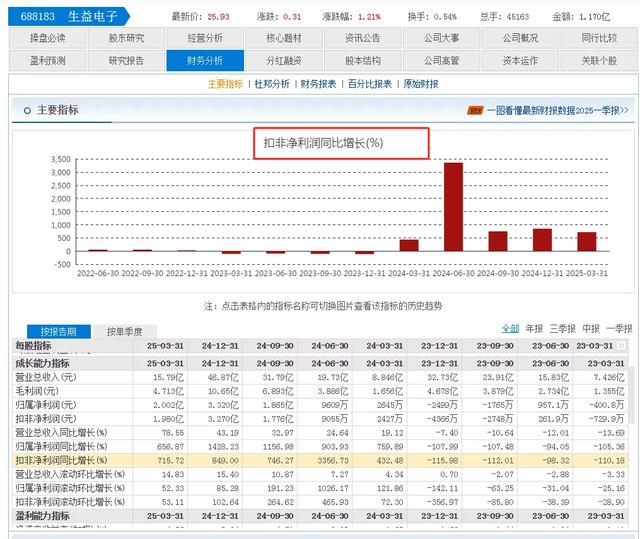Click the 2024-12-31 bar in the chart
Screen dimensions: 640x539
pyautogui.click(x=542, y=240)
